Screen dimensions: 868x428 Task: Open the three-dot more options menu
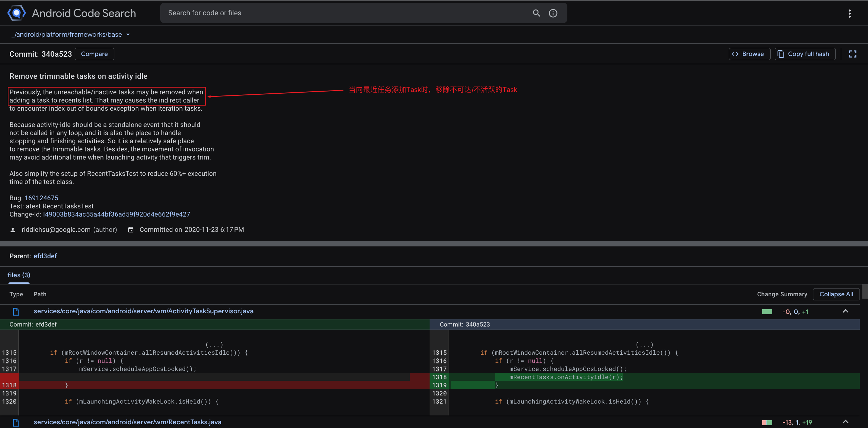point(850,13)
